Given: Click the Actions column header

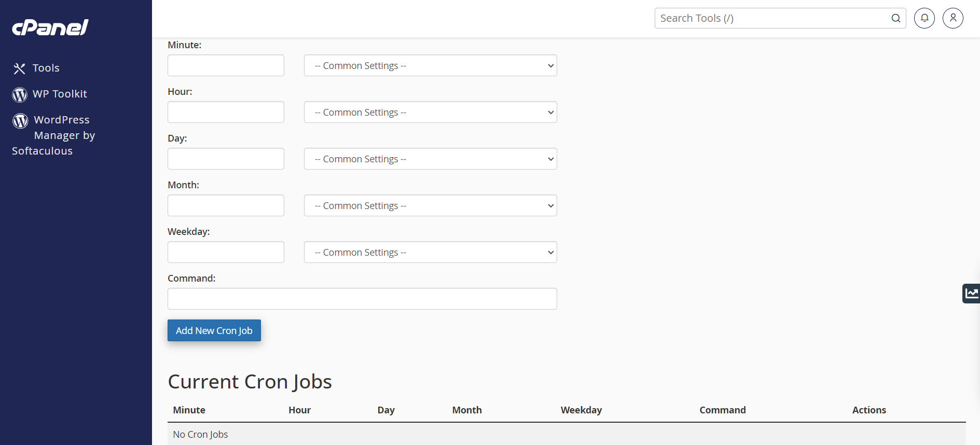Looking at the screenshot, I should [x=869, y=410].
